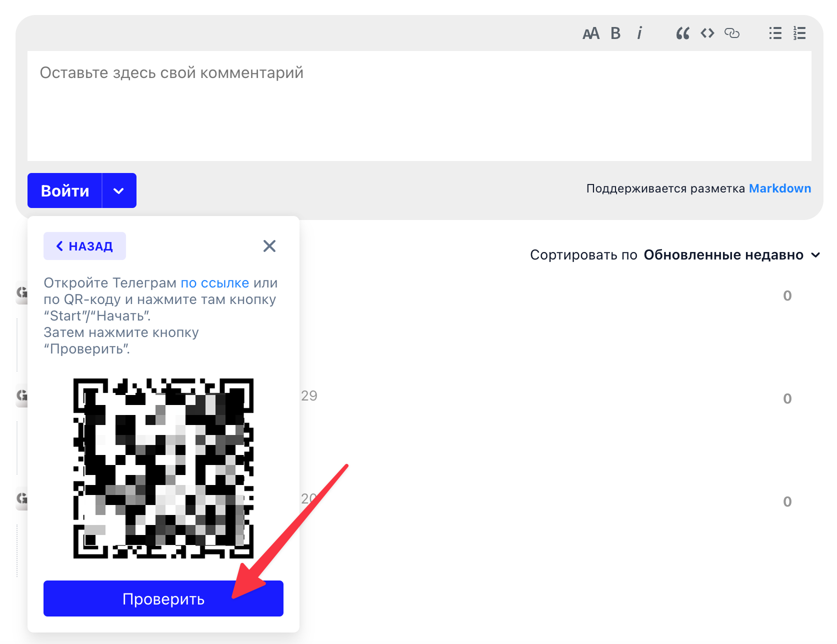This screenshot has height=644, width=837.
Task: Expand the dropdown arrow beside 'Войти'
Action: click(119, 190)
